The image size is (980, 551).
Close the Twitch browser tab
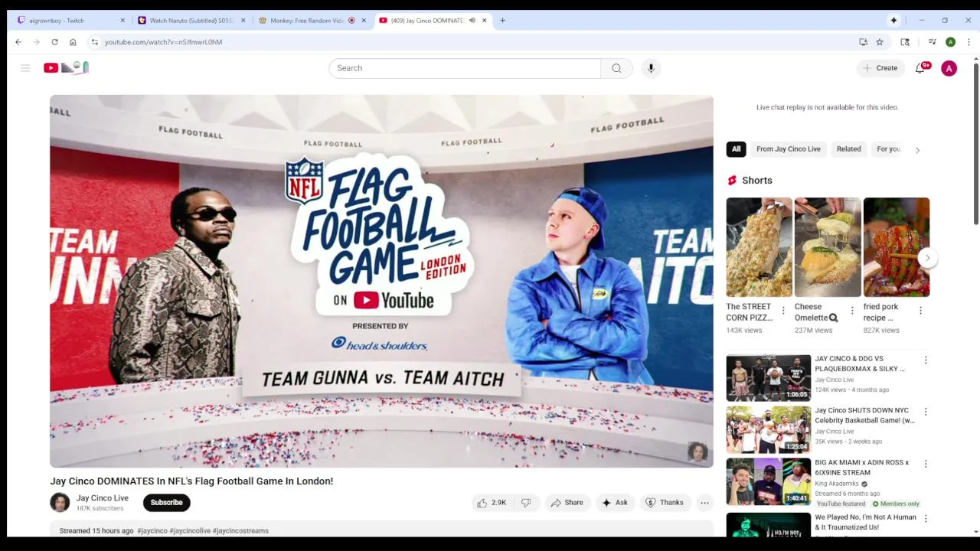(122, 21)
